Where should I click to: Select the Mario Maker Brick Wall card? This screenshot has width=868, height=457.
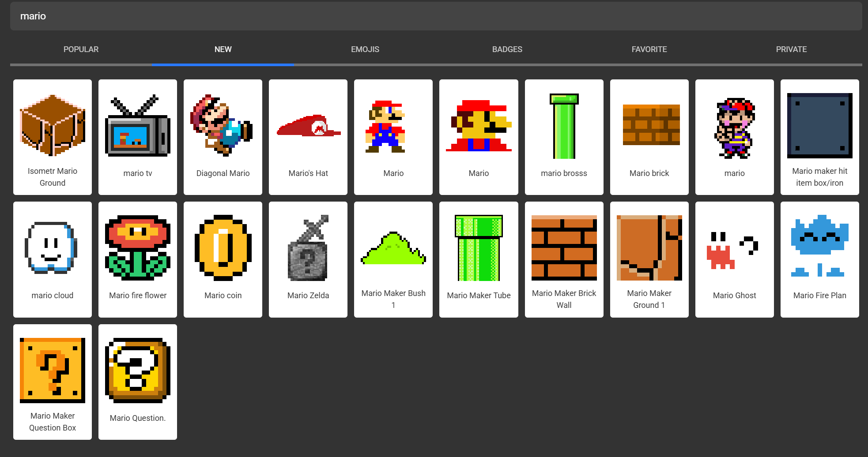tap(564, 259)
